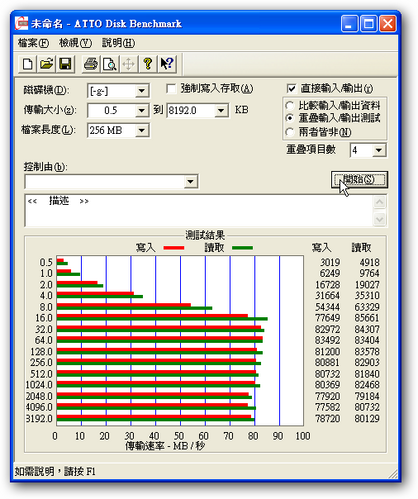
Task: Open minimum transfer size 0.5 dropdown
Action: click(142, 110)
